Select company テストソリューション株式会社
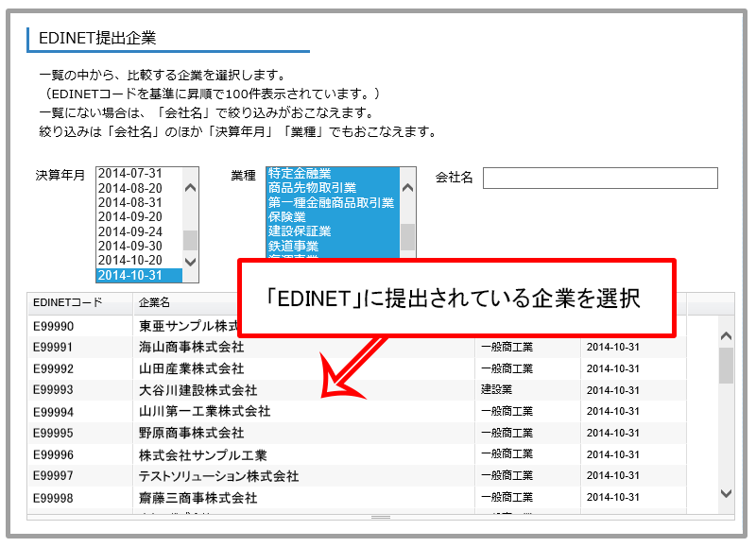This screenshot has width=756, height=547. pyautogui.click(x=219, y=476)
